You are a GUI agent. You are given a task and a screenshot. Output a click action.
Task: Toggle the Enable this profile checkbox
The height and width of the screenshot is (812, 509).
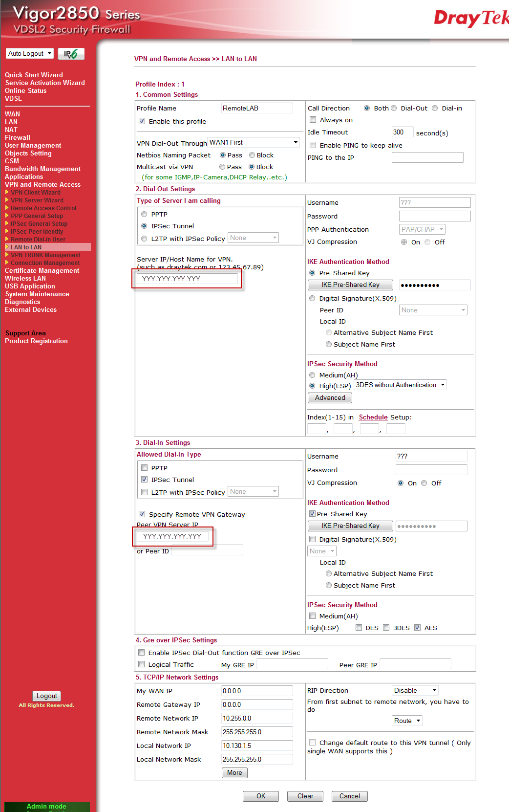[142, 121]
